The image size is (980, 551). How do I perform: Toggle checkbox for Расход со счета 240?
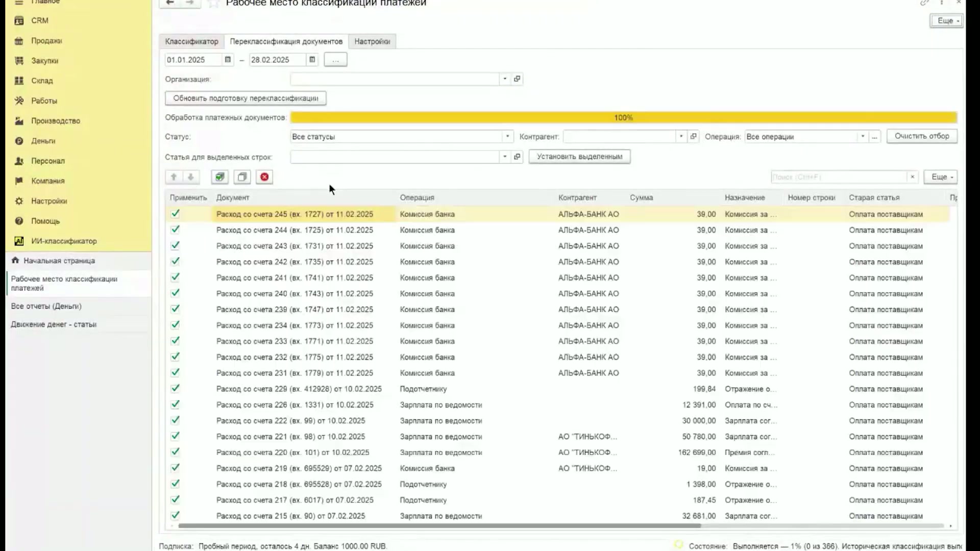click(175, 293)
